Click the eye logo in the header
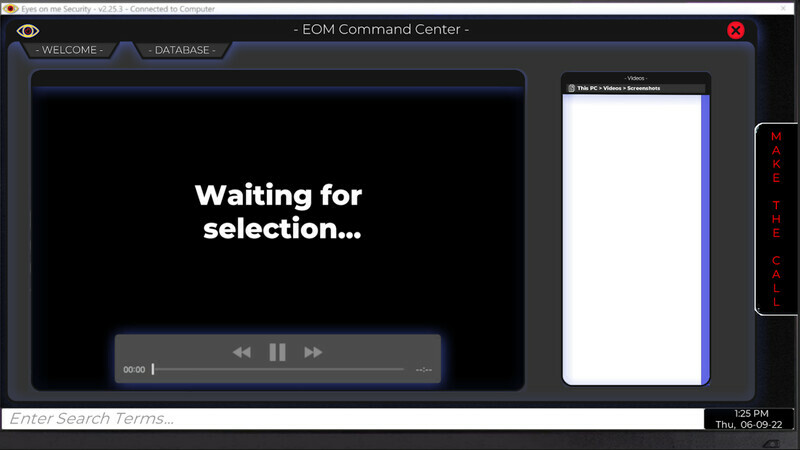Screen dimensions: 800x450 (x=28, y=31)
